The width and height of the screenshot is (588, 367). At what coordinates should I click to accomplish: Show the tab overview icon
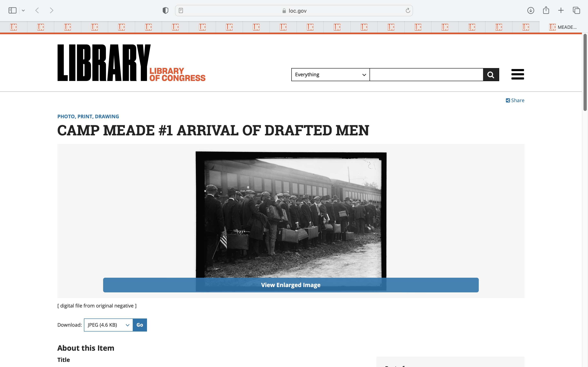coord(576,10)
